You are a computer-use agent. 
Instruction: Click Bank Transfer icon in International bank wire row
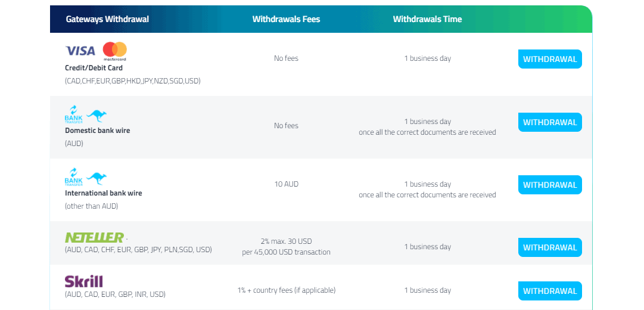(73, 177)
